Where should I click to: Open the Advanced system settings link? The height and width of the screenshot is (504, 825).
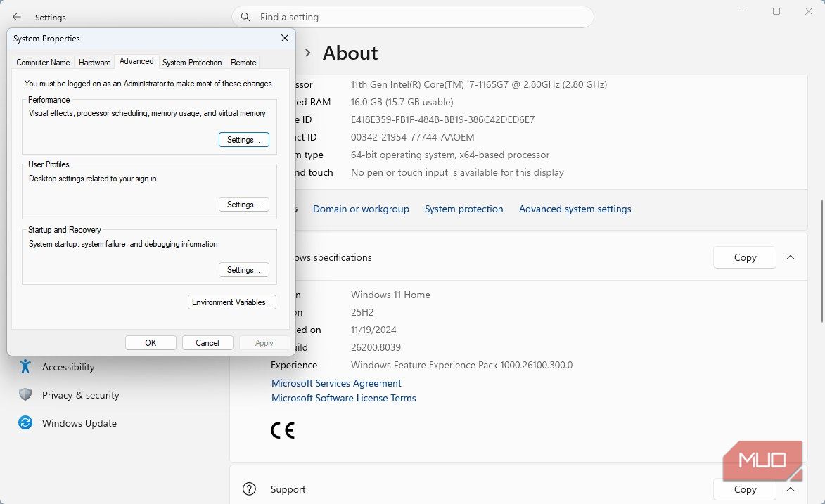click(575, 209)
